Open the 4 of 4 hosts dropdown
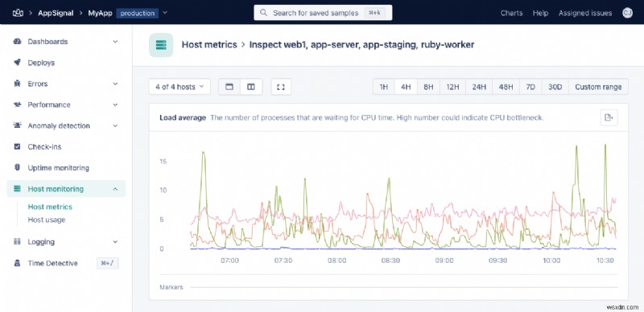 pos(180,87)
